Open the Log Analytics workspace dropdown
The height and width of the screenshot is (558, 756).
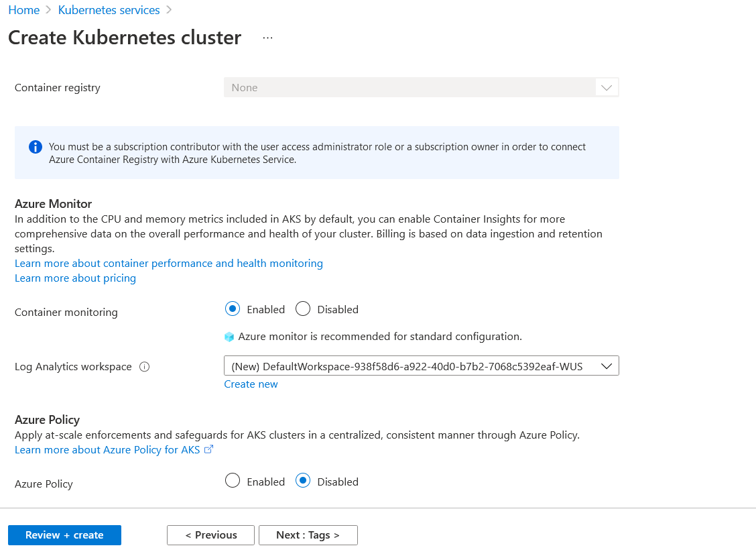[x=422, y=366]
